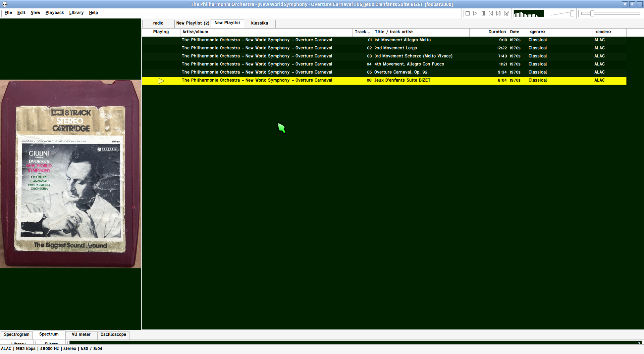The image size is (644, 354).
Task: Sort by Title / track artist header
Action: point(421,32)
